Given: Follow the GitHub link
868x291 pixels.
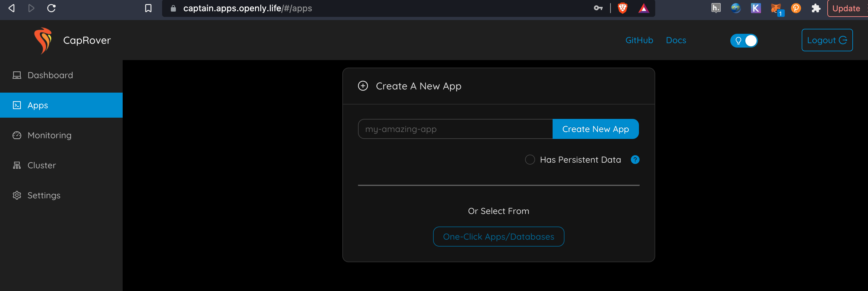Looking at the screenshot, I should pos(639,40).
